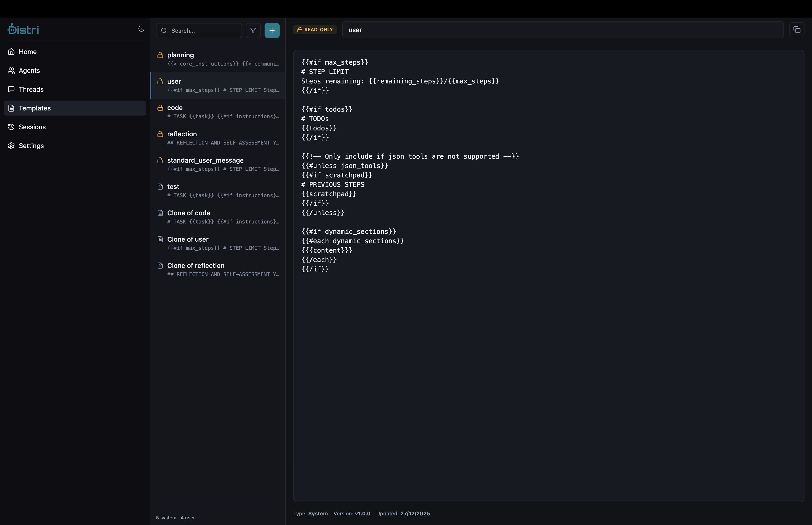812x525 pixels.
Task: Select Templates in the sidebar
Action: pos(34,108)
